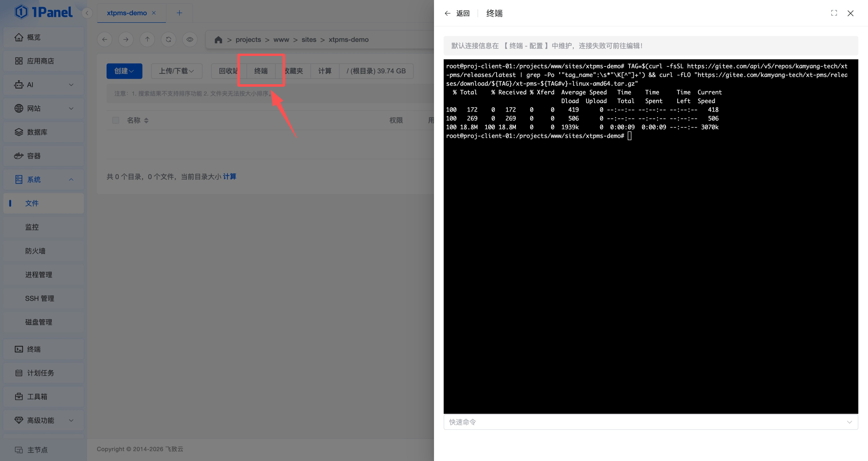
Task: Add a new file tab with plus
Action: [179, 13]
